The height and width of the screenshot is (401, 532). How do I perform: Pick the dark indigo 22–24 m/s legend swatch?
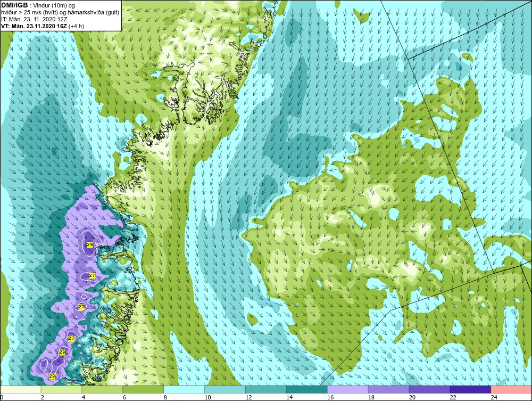coord(470,389)
